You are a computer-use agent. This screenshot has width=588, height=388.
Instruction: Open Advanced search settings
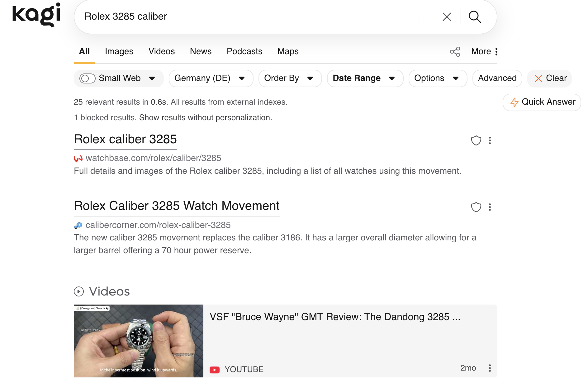click(x=497, y=78)
